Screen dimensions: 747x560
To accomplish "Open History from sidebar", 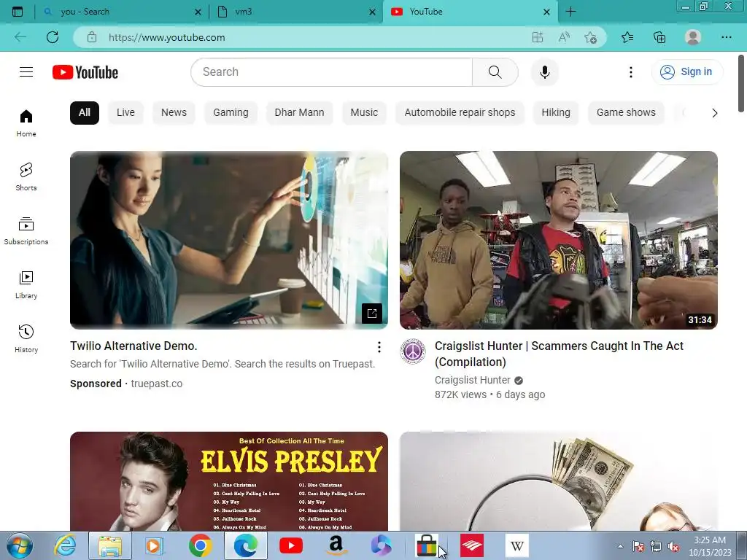I will pyautogui.click(x=26, y=338).
